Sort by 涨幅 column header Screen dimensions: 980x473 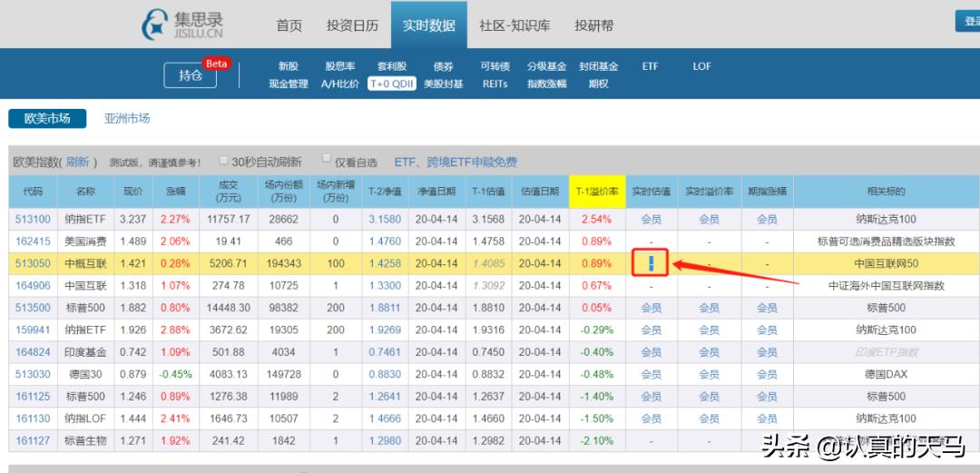pyautogui.click(x=176, y=192)
